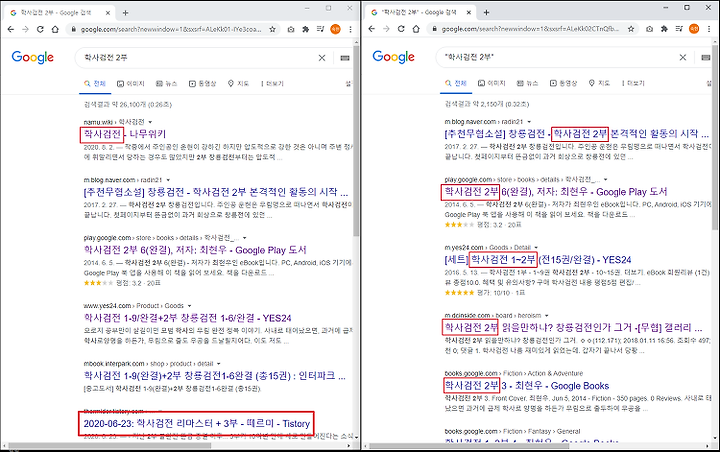Viewport: 720px width, 452px height.
Task: Select 이미지 tab in right window
Action: pos(491,83)
